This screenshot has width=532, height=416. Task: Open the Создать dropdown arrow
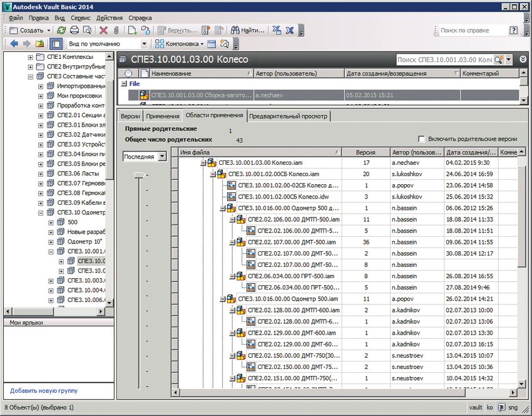49,30
